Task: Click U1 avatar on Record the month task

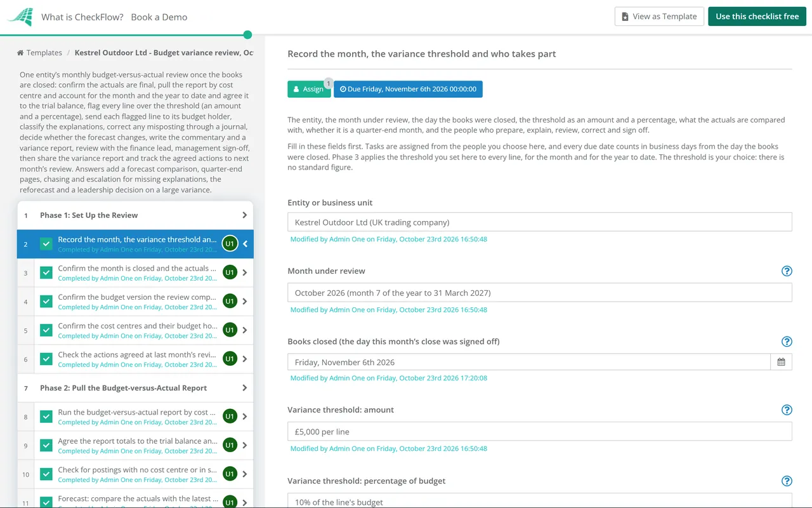Action: (230, 244)
